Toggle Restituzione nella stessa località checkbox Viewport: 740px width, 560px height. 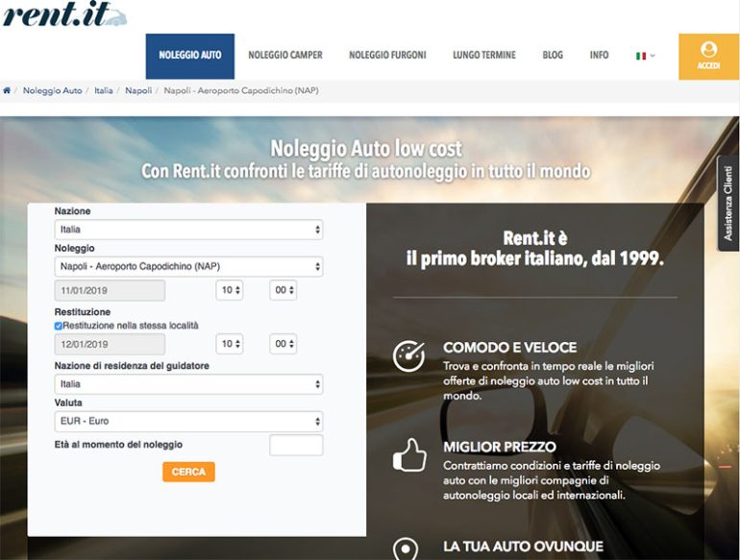pyautogui.click(x=58, y=326)
